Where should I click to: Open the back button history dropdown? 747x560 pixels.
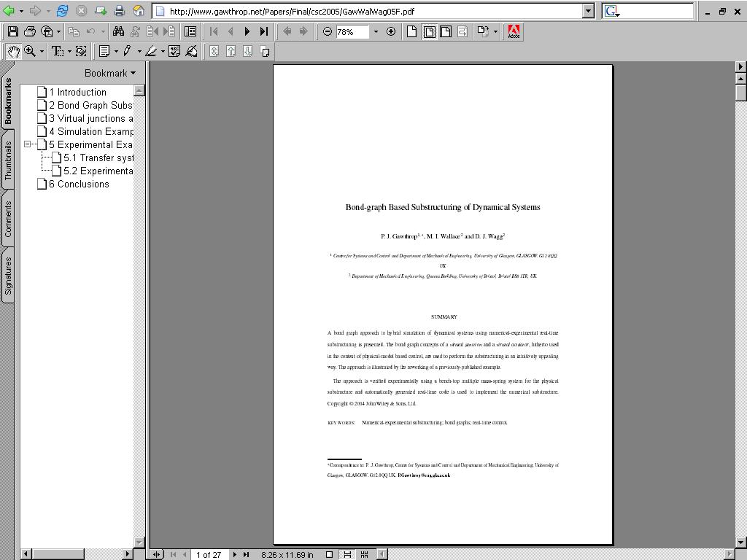21,10
